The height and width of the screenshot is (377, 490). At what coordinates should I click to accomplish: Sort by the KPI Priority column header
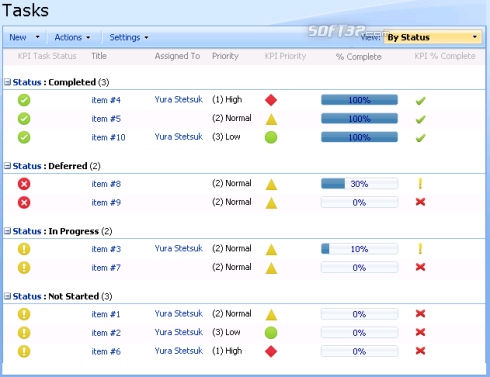tap(285, 56)
